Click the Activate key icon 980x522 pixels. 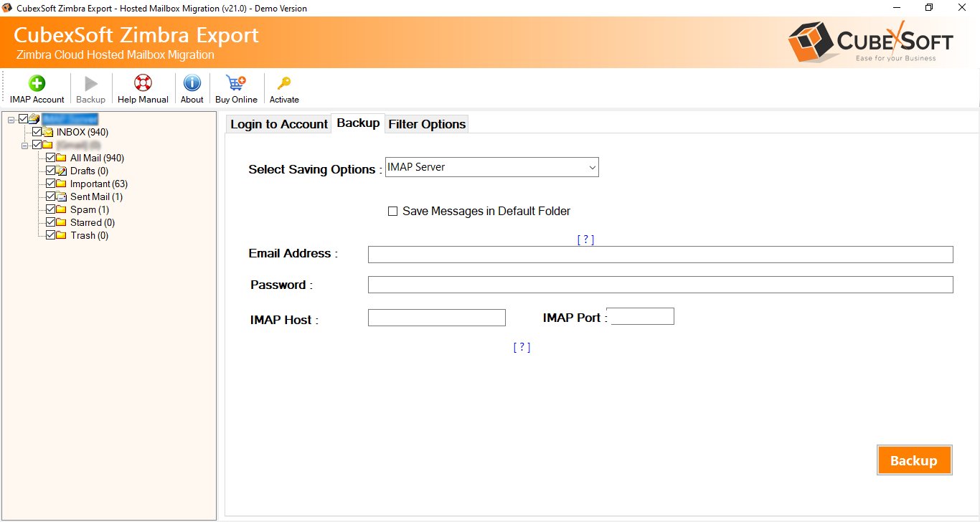click(284, 83)
